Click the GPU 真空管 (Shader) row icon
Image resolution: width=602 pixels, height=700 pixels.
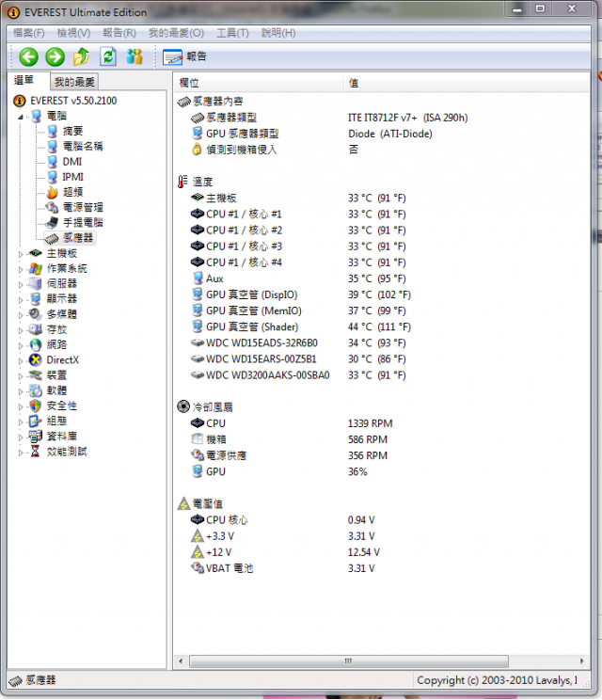[x=198, y=326]
